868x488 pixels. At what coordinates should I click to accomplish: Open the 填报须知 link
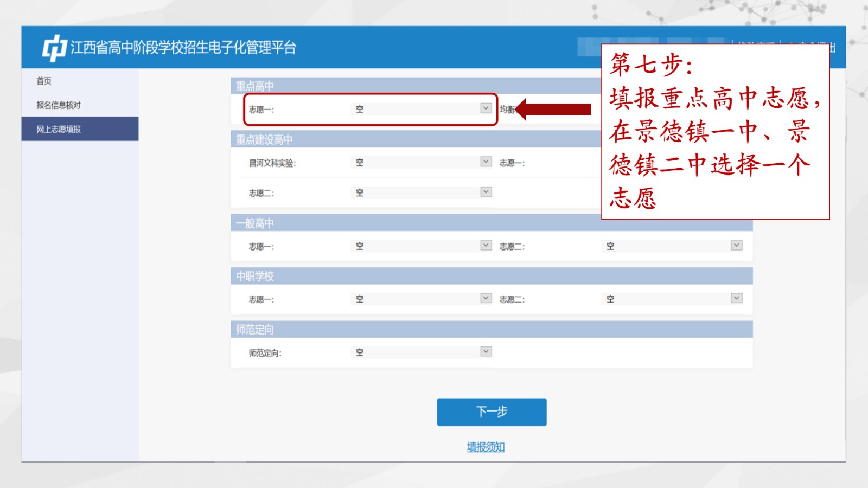[x=486, y=447]
